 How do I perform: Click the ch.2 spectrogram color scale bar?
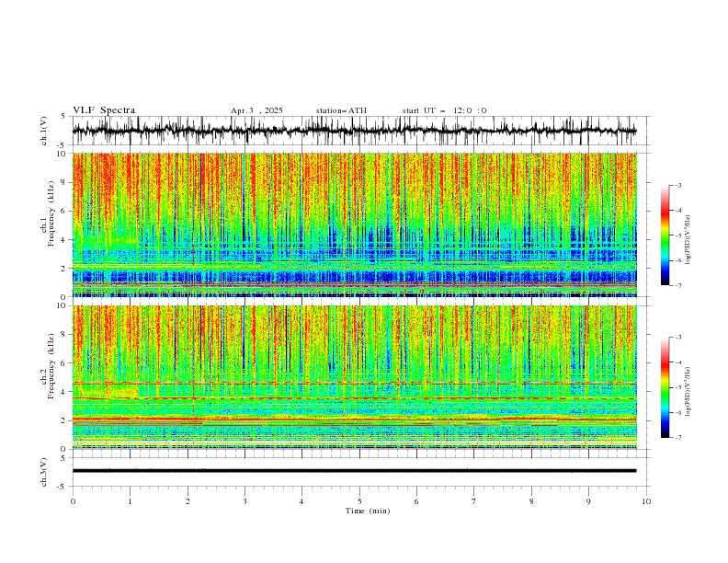point(665,387)
